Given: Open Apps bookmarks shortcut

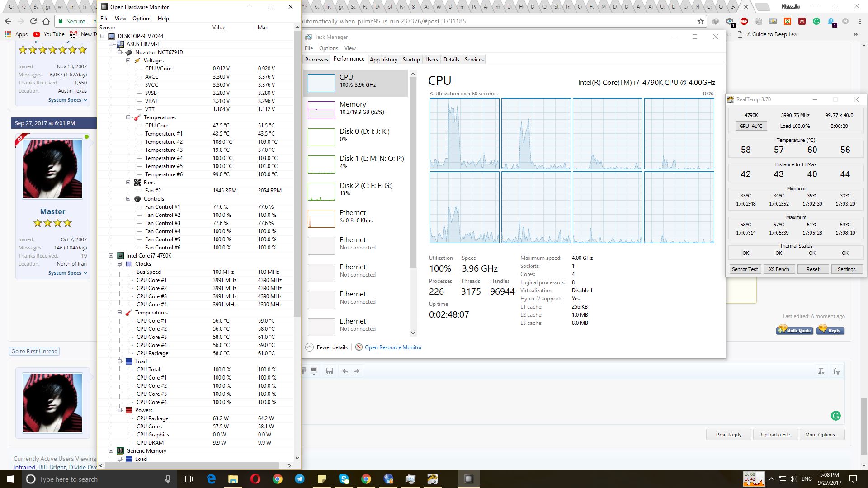Looking at the screenshot, I should [16, 34].
